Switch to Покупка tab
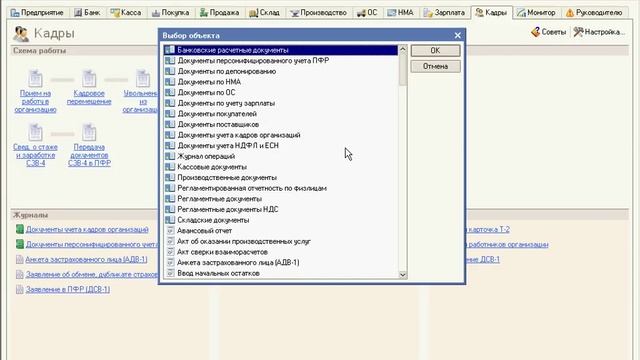Image resolution: width=640 pixels, height=360 pixels. 171,13
